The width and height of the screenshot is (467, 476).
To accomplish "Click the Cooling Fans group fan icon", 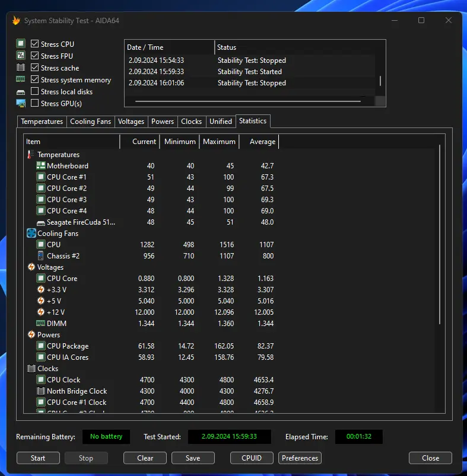I will coord(31,233).
